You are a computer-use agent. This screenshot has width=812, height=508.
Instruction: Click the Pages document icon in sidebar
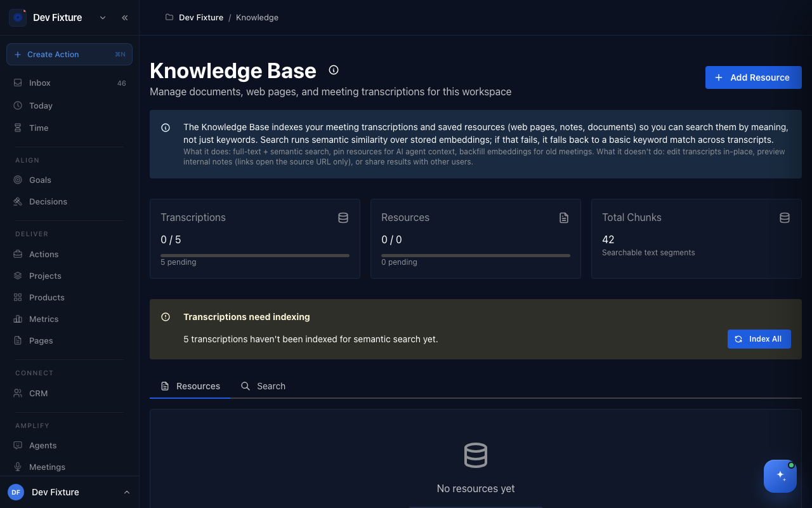click(x=18, y=340)
